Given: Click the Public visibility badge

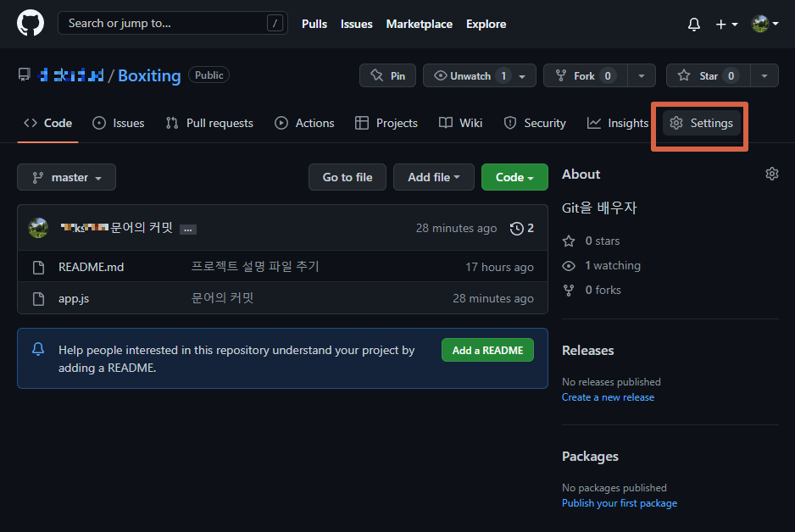Looking at the screenshot, I should (208, 75).
